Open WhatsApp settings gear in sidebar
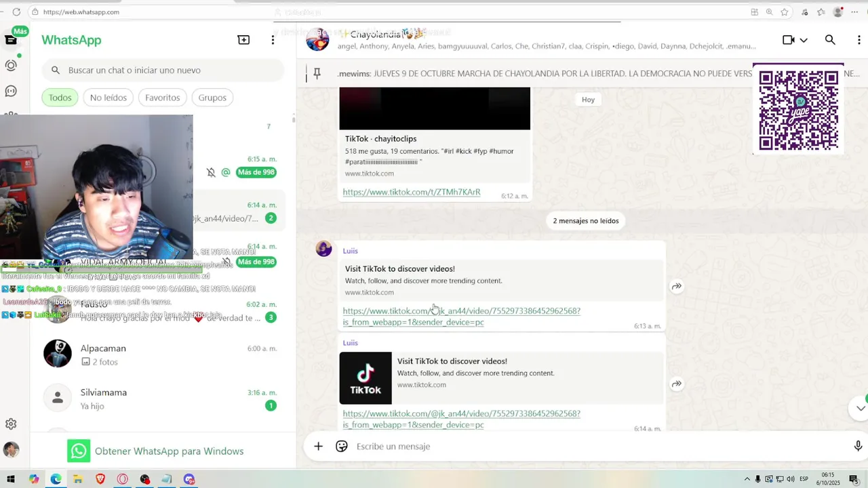The image size is (868, 488). [x=11, y=424]
